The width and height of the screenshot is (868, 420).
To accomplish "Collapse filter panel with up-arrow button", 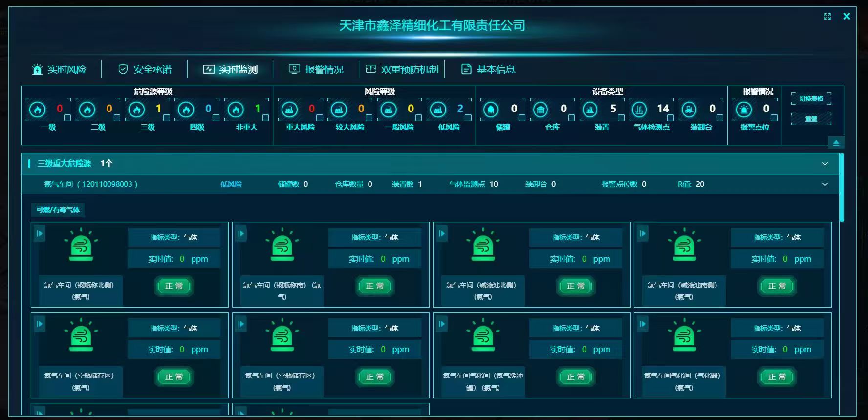I will (836, 143).
